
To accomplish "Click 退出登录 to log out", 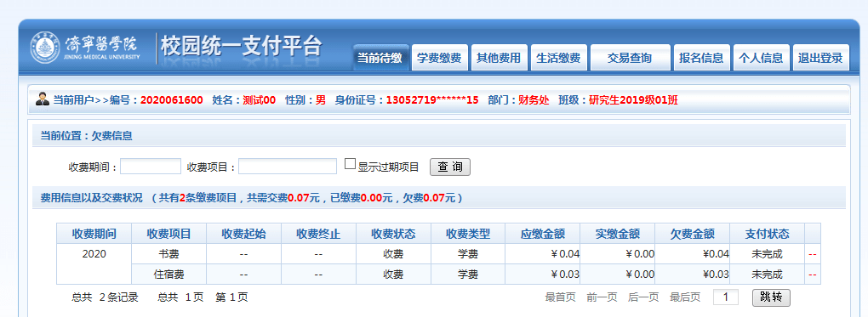I will pyautogui.click(x=820, y=58).
